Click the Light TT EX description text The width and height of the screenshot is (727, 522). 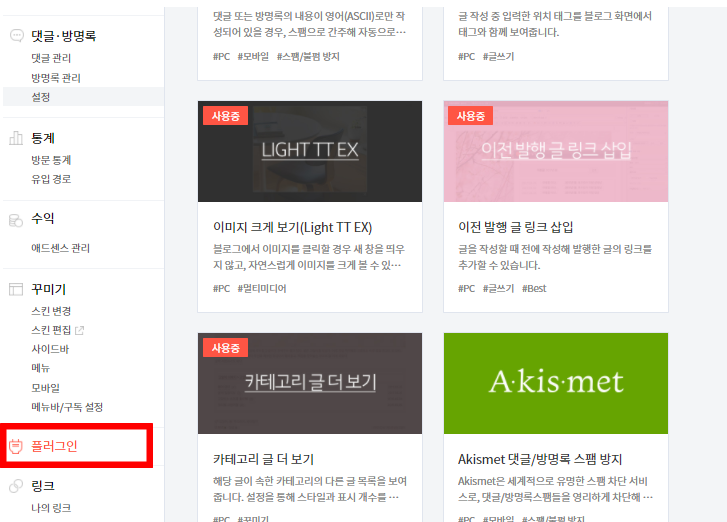click(x=309, y=257)
